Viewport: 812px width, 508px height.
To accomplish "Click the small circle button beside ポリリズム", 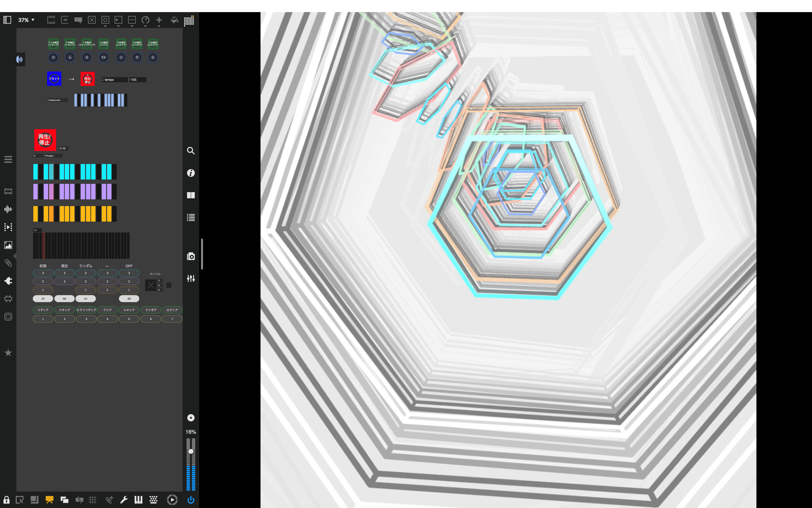I will click(169, 285).
